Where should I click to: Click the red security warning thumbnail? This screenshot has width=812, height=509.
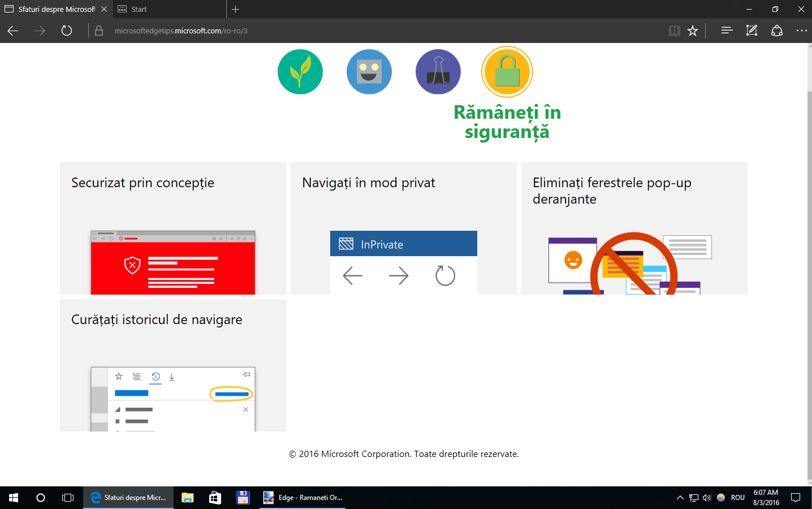[x=173, y=262]
